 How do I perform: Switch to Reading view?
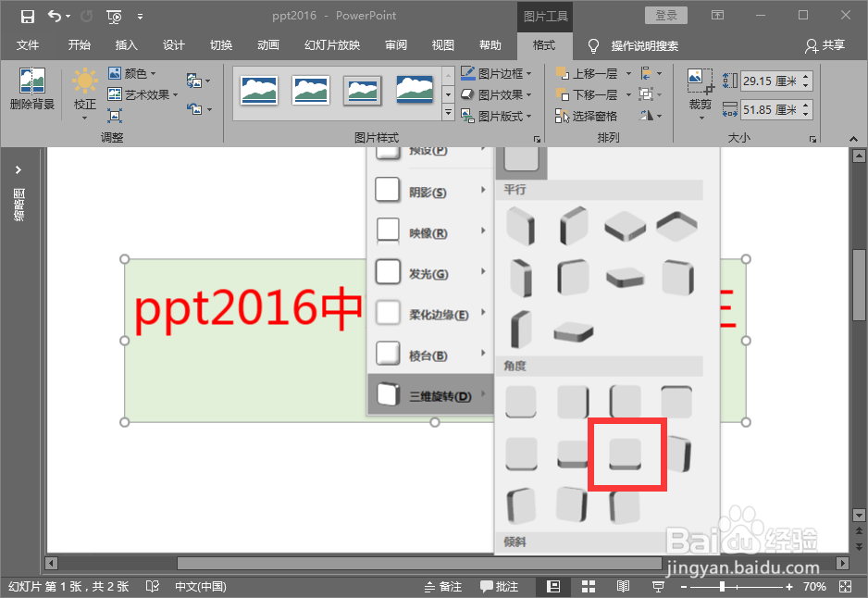click(624, 586)
